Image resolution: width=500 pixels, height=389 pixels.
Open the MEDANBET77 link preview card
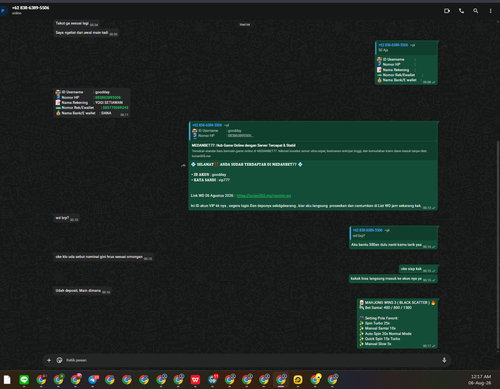click(x=313, y=150)
